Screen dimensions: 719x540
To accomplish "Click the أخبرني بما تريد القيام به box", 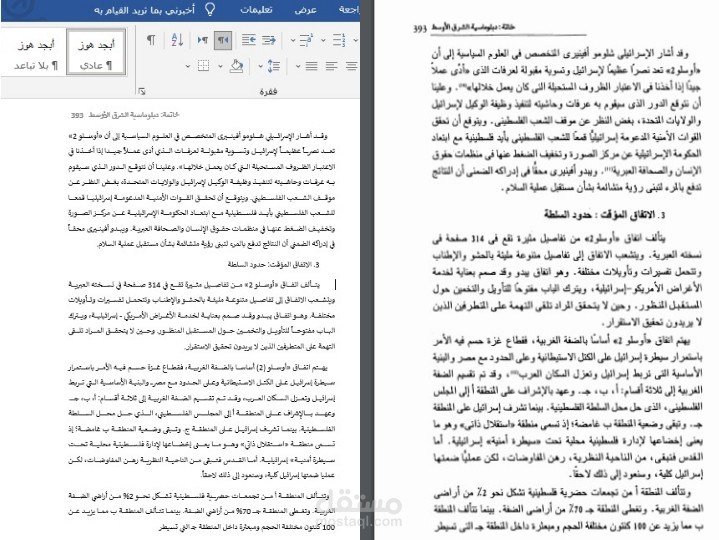I will point(144,10).
